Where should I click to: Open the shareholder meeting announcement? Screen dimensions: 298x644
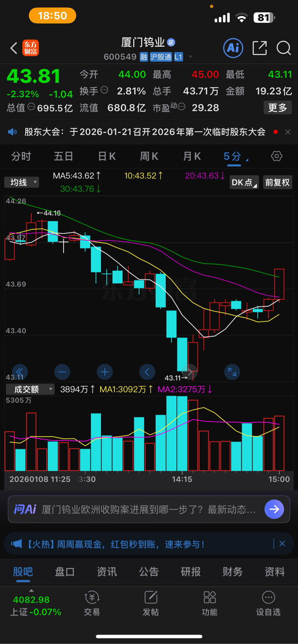tap(145, 132)
